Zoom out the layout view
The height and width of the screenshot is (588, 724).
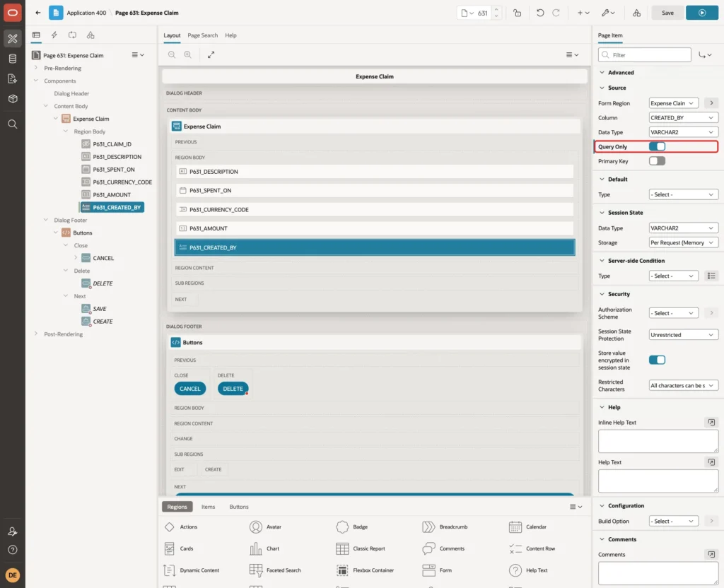coord(172,54)
